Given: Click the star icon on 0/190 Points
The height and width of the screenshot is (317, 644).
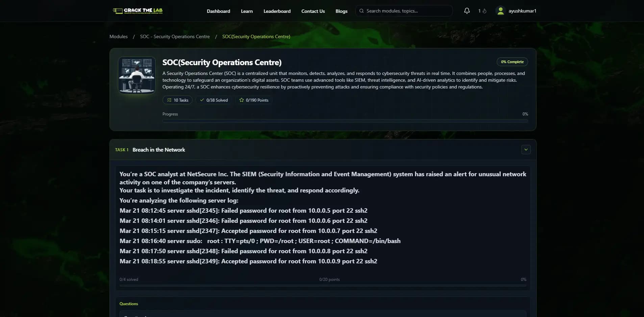Looking at the screenshot, I should [242, 100].
